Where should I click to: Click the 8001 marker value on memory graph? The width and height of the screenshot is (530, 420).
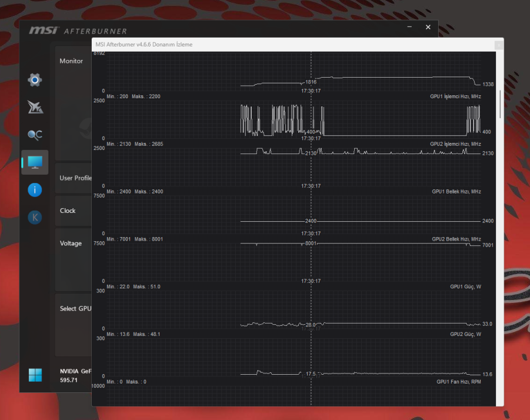[x=311, y=244]
